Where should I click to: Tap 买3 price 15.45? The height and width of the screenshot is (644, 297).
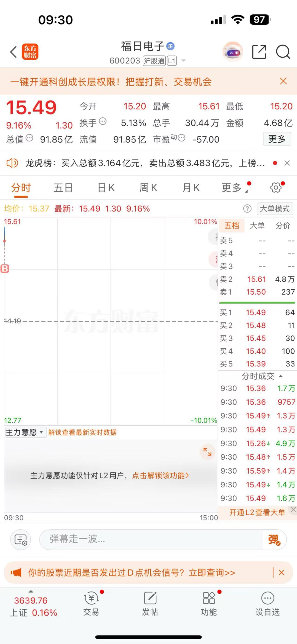tap(256, 338)
